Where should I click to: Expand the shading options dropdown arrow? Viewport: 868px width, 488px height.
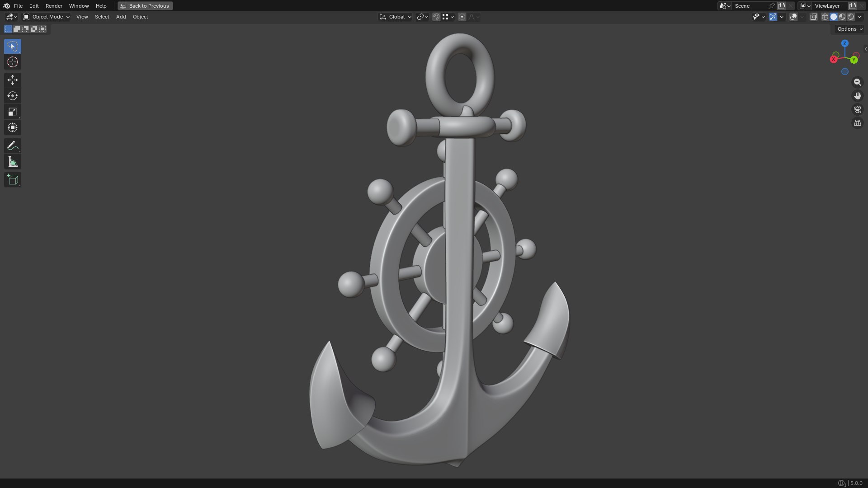click(x=859, y=17)
